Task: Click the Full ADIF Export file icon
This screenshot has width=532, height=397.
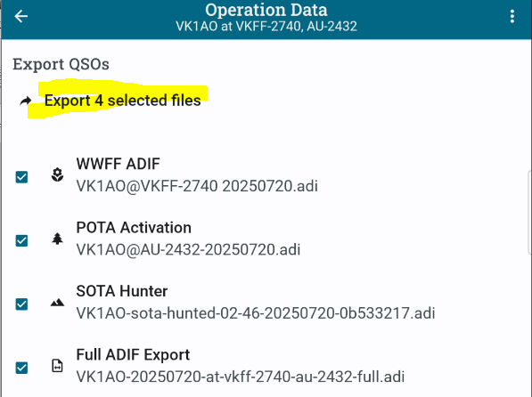Action: 57,366
